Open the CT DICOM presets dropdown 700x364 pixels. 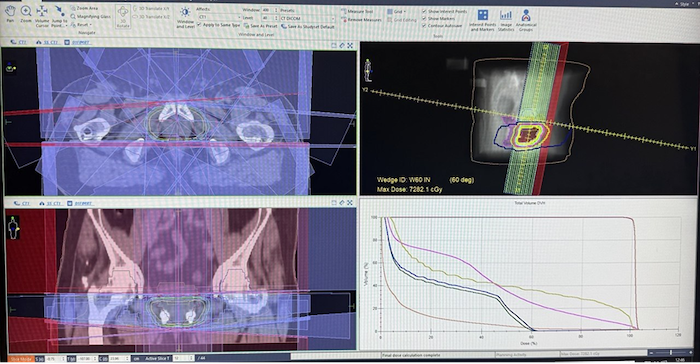[307, 18]
